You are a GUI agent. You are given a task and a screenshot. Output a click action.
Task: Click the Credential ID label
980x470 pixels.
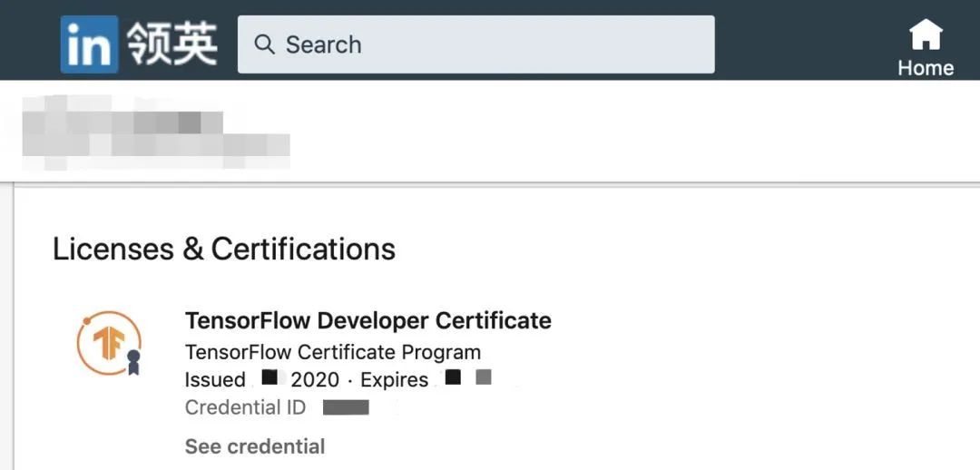245,407
